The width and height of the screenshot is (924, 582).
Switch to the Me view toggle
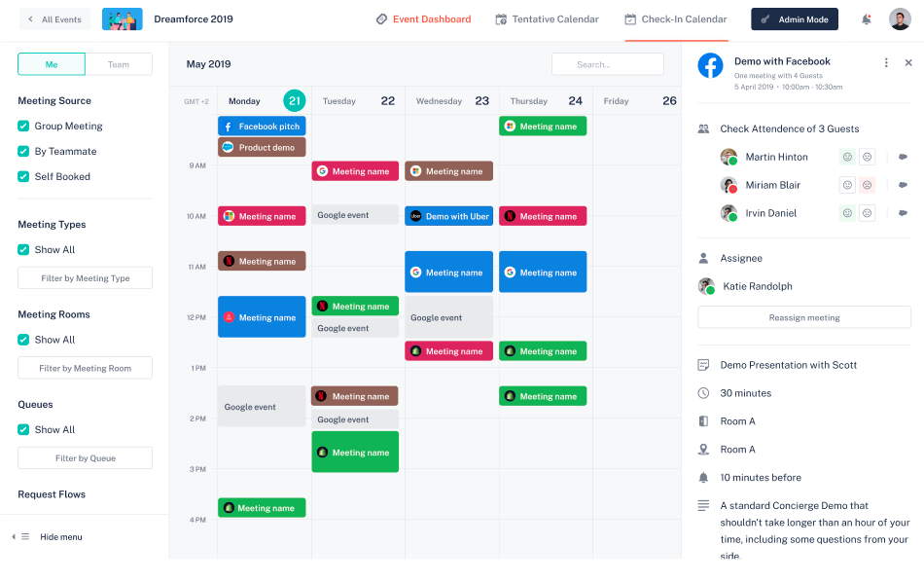pos(52,64)
